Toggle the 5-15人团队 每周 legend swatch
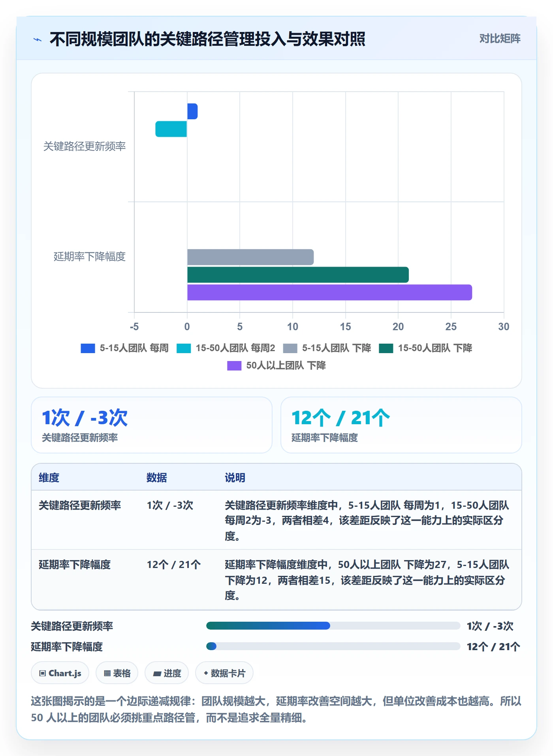This screenshot has height=756, width=553. pos(88,348)
